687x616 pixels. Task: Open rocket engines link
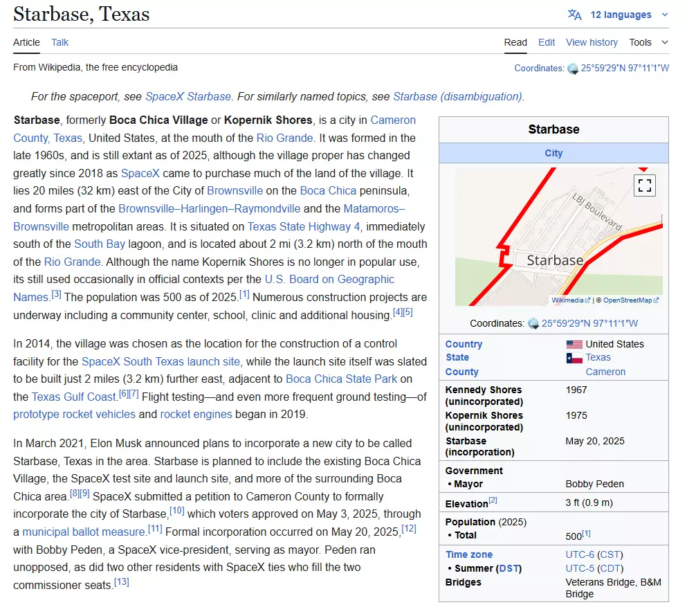point(196,415)
